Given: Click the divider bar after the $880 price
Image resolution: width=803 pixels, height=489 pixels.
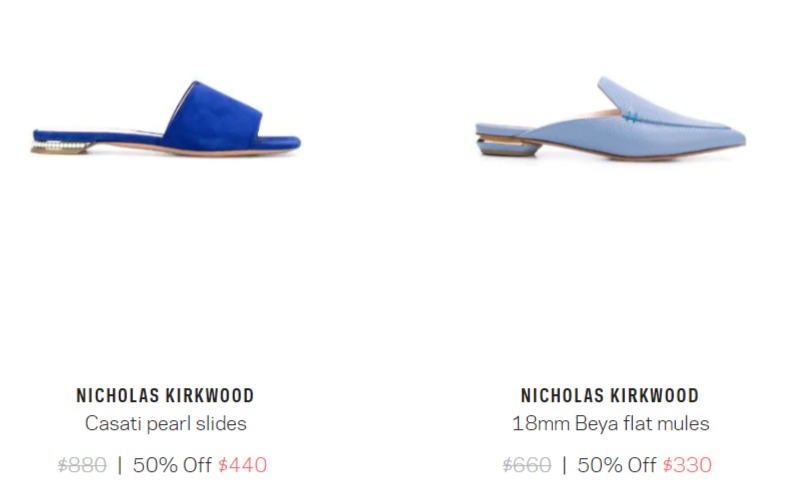Looking at the screenshot, I should (x=120, y=465).
